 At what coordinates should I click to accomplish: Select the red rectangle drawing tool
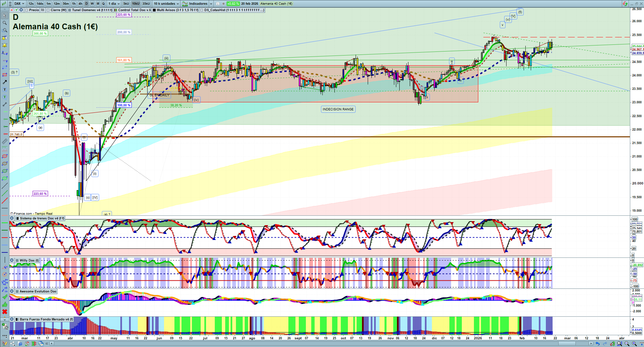[x=5, y=75]
